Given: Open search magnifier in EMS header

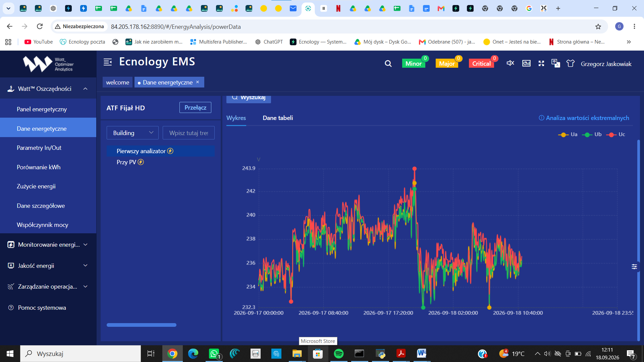Looking at the screenshot, I should click(388, 64).
